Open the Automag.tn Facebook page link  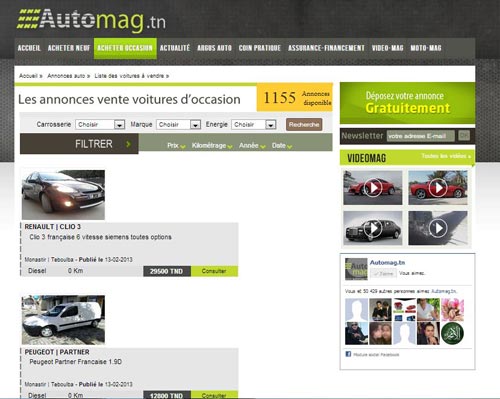pyautogui.click(x=387, y=262)
